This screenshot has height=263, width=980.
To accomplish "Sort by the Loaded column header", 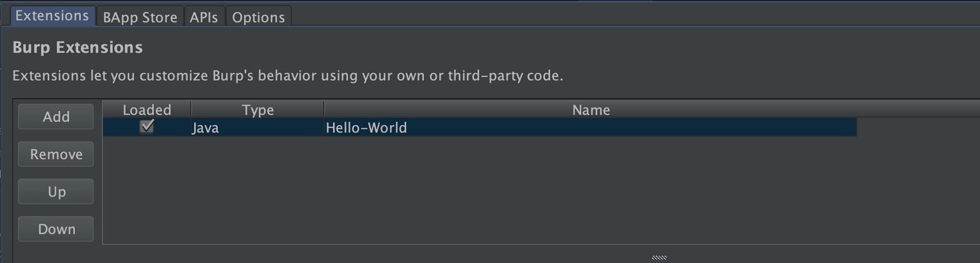I will point(147,110).
